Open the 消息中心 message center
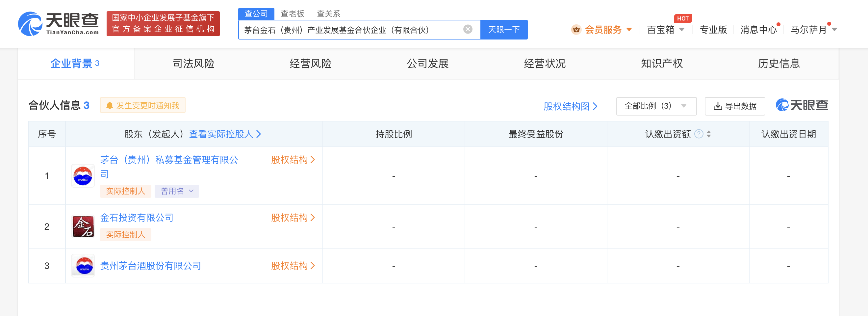This screenshot has height=316, width=868. point(758,30)
